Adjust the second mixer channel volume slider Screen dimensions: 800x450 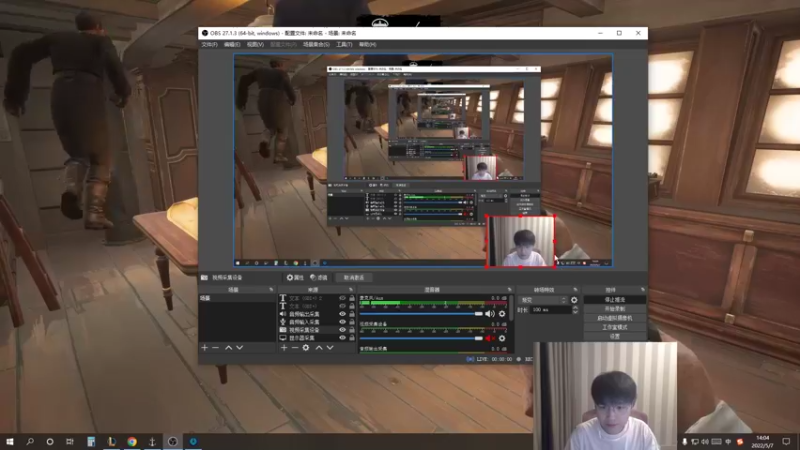click(421, 338)
